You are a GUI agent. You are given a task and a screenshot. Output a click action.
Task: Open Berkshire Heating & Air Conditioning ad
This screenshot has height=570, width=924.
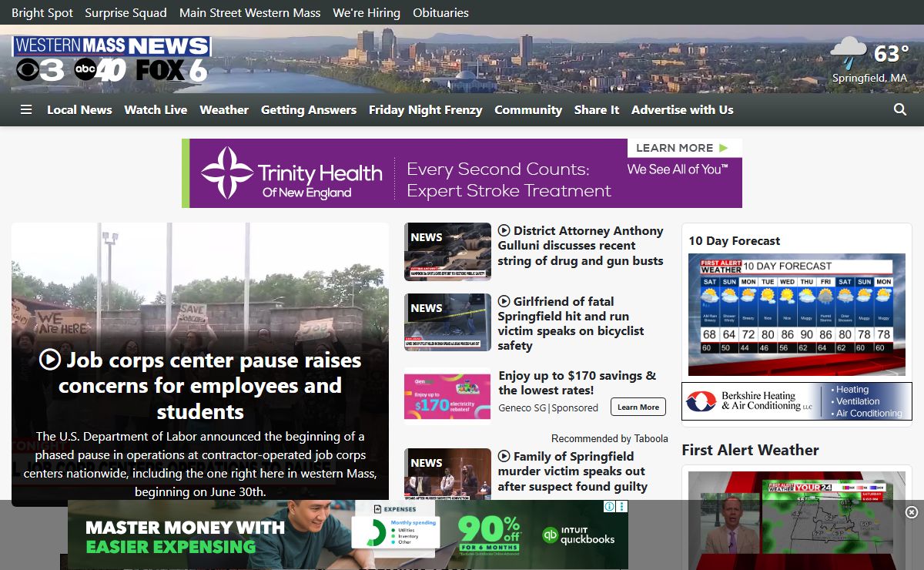click(797, 401)
